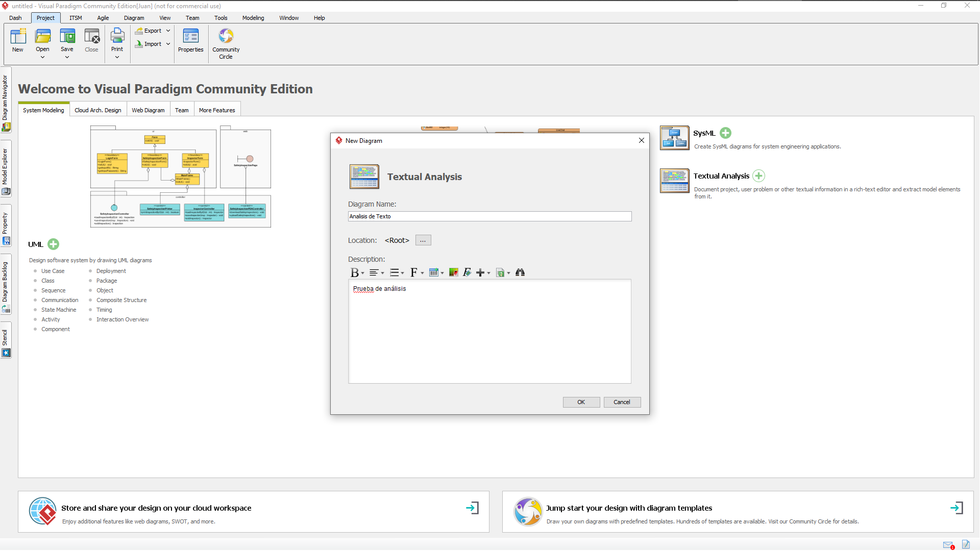The width and height of the screenshot is (980, 551).
Task: Open the Properties toolbar icon
Action: point(190,36)
